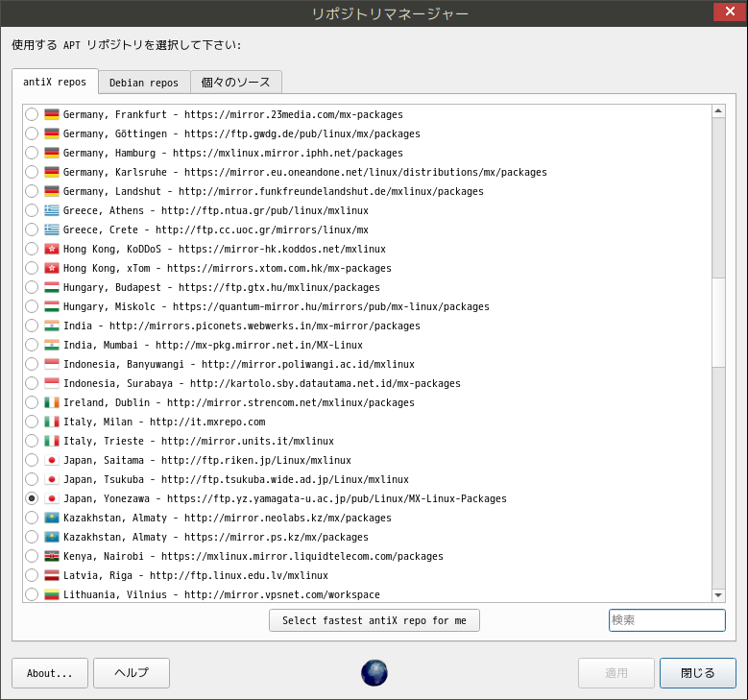Image resolution: width=748 pixels, height=700 pixels.
Task: Choose the Greece, Crete radio button
Action: [32, 229]
